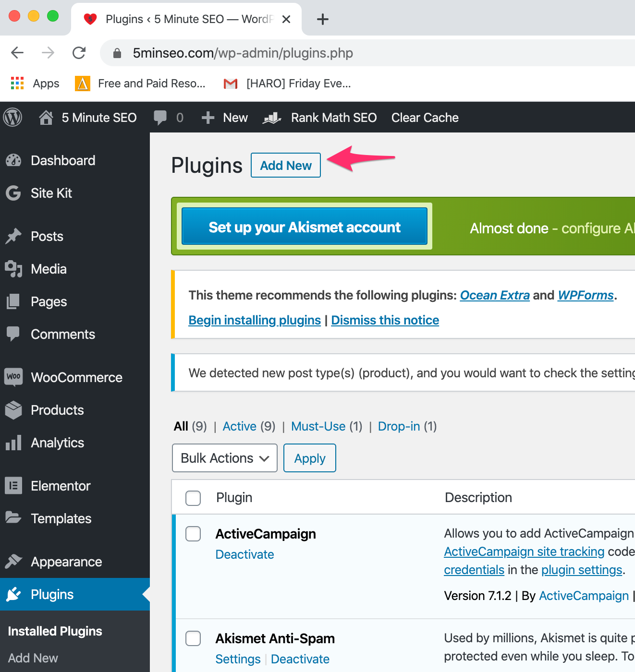The image size is (635, 672).
Task: Click the Elementor icon in sidebar
Action: (13, 486)
